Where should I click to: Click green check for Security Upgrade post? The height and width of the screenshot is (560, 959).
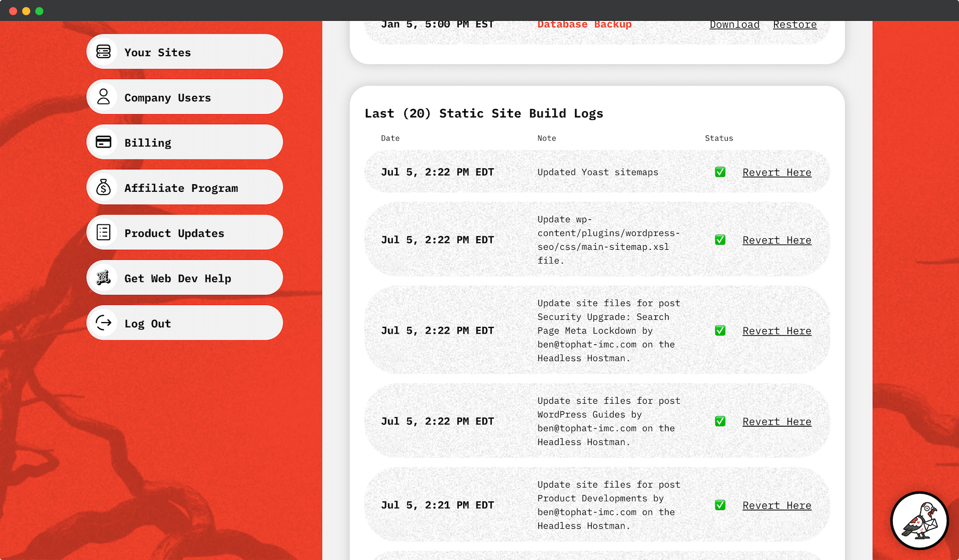click(720, 330)
